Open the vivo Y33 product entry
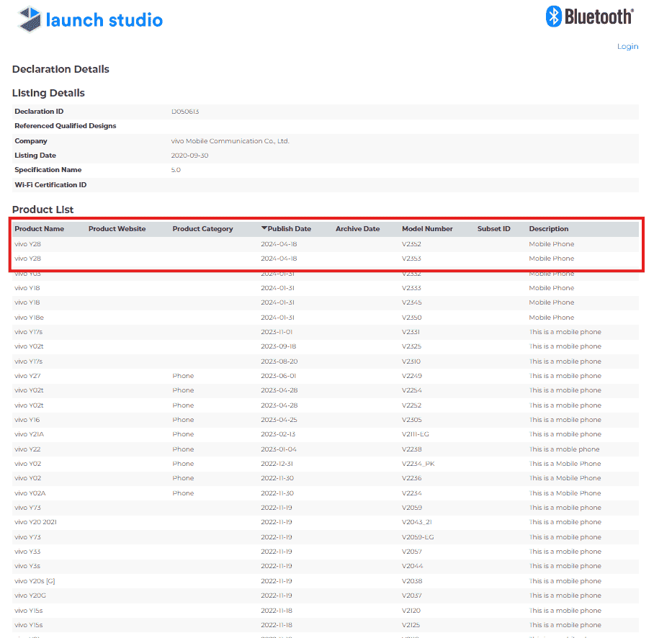The width and height of the screenshot is (672, 638). (27, 552)
